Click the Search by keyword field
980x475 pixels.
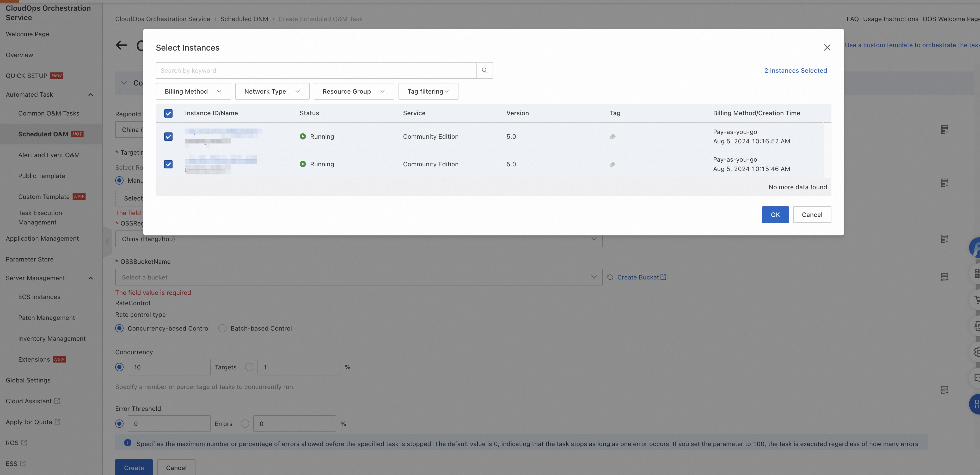(x=316, y=70)
